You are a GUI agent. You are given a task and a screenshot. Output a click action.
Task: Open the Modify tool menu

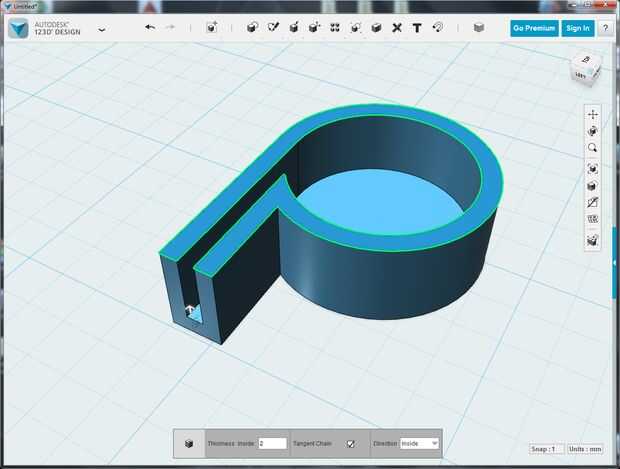[314, 27]
